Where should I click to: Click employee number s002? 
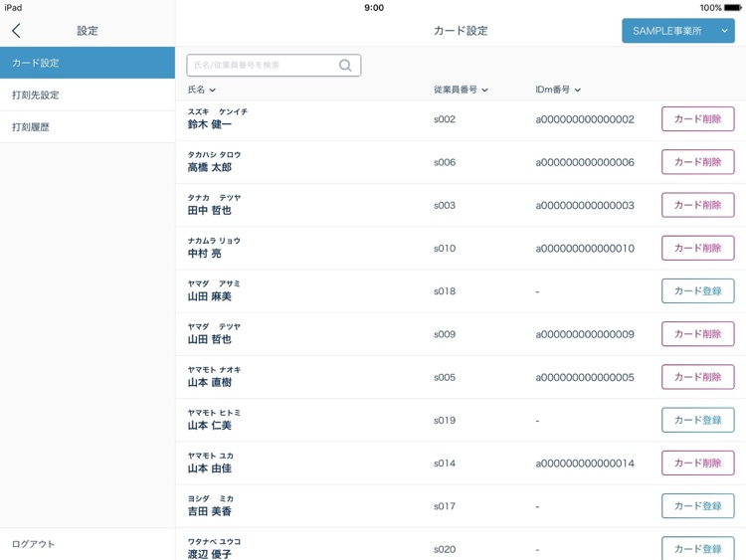click(x=445, y=119)
